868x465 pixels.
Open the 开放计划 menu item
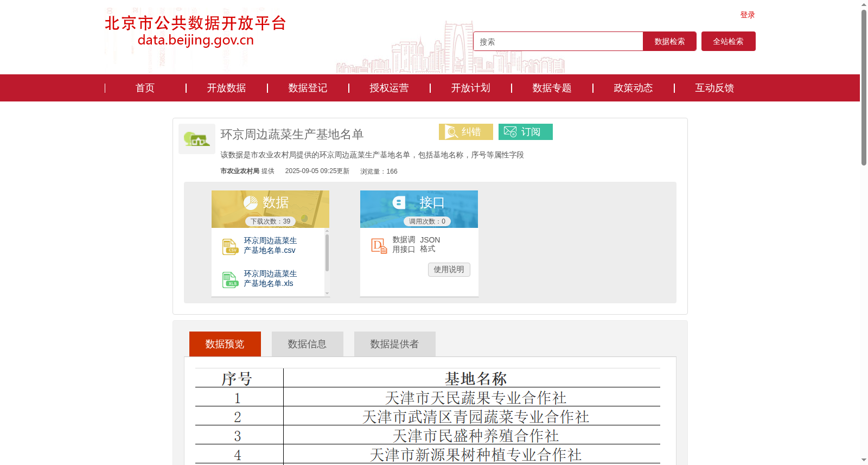(470, 88)
